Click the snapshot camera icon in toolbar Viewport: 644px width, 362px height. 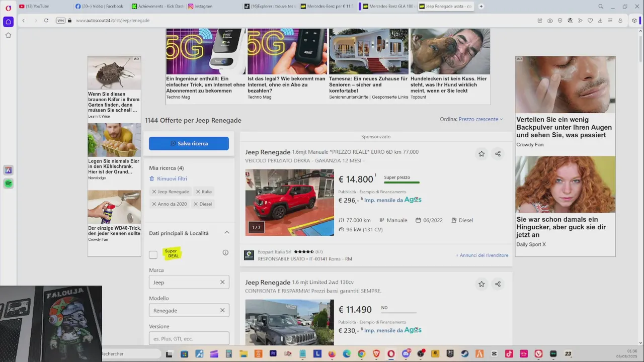pos(550,21)
